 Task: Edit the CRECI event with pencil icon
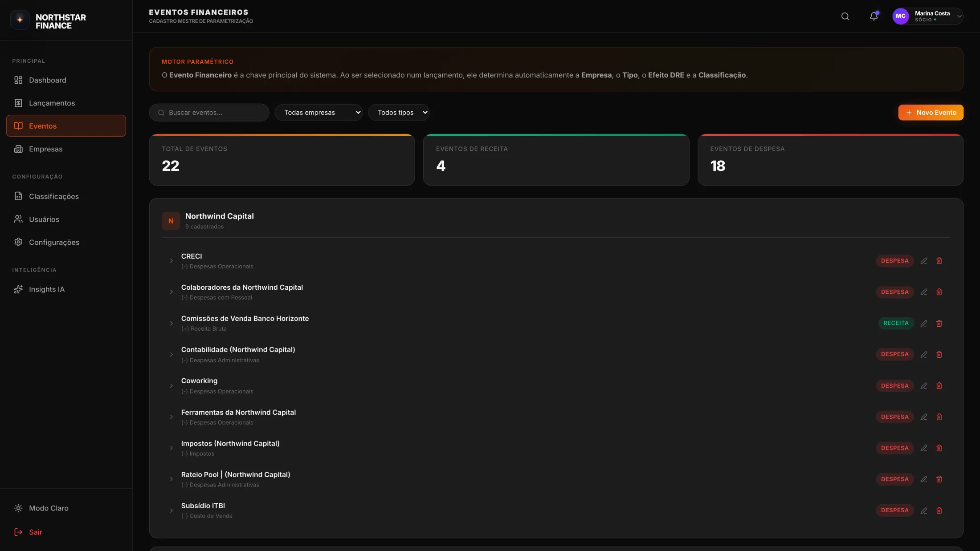(923, 261)
